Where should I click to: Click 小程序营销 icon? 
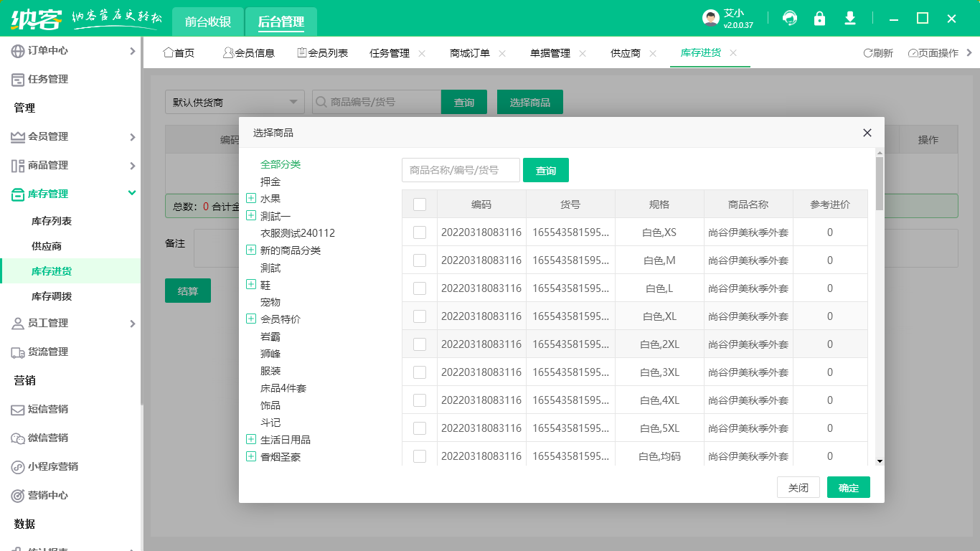18,466
